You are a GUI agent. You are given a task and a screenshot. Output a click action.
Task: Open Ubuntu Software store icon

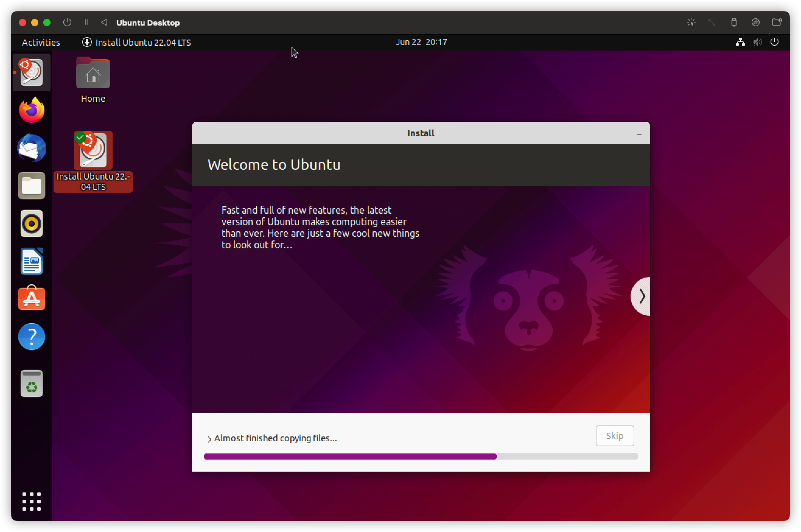click(x=32, y=298)
